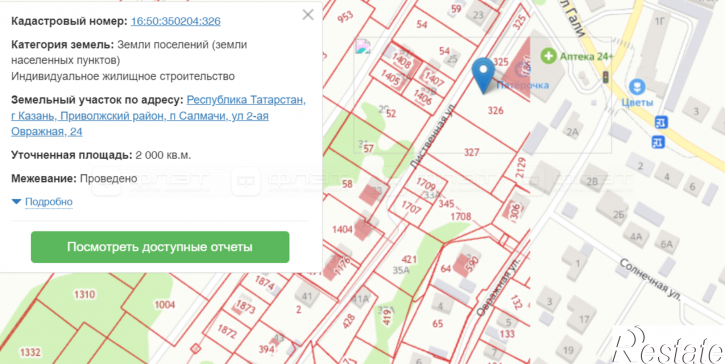
Task: Open the land plot address link
Action: (x=158, y=116)
